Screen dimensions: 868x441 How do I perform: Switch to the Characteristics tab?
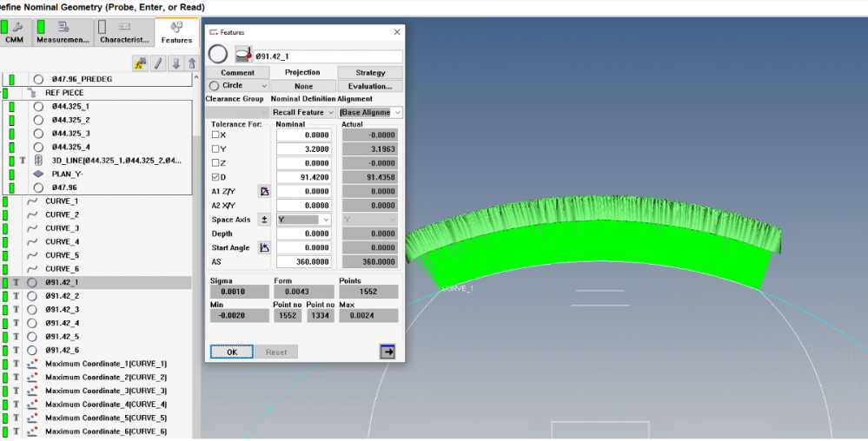pyautogui.click(x=123, y=31)
